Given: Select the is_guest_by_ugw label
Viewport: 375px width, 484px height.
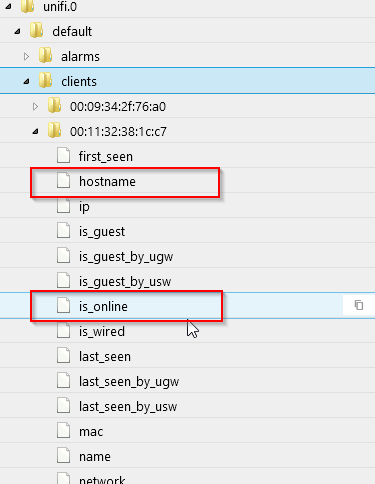Looking at the screenshot, I should click(126, 257).
